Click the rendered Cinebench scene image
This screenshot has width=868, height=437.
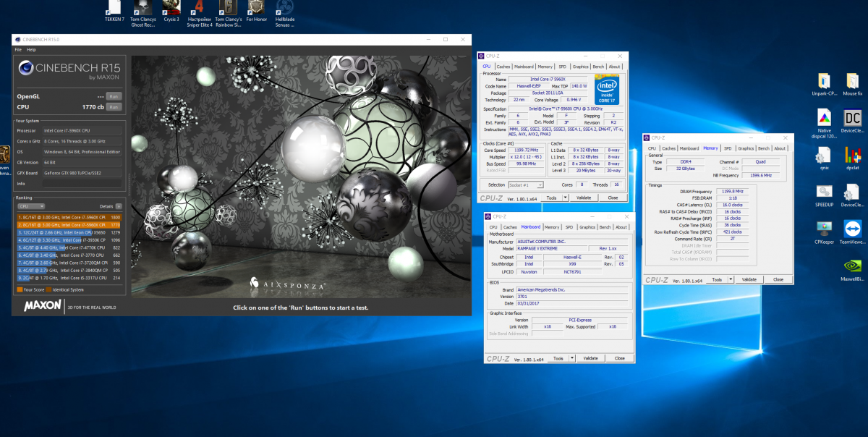tap(300, 177)
